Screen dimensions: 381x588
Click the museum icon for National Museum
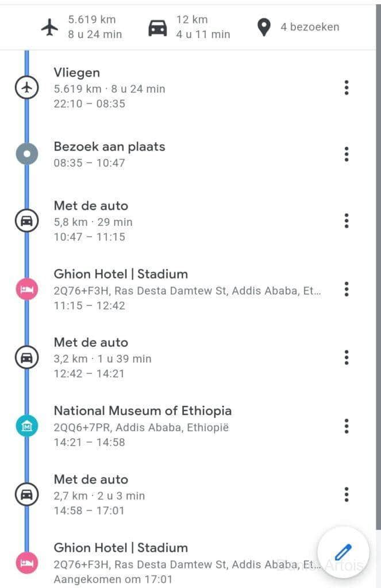tap(26, 426)
